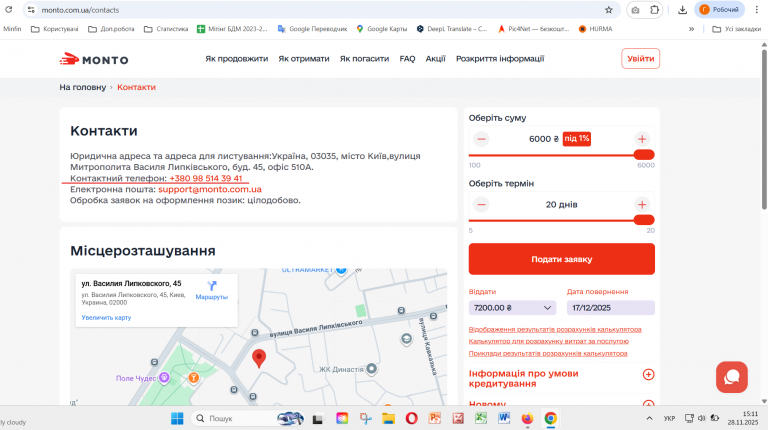
Task: Switch УКР keyboard language indicator
Action: pos(669,418)
